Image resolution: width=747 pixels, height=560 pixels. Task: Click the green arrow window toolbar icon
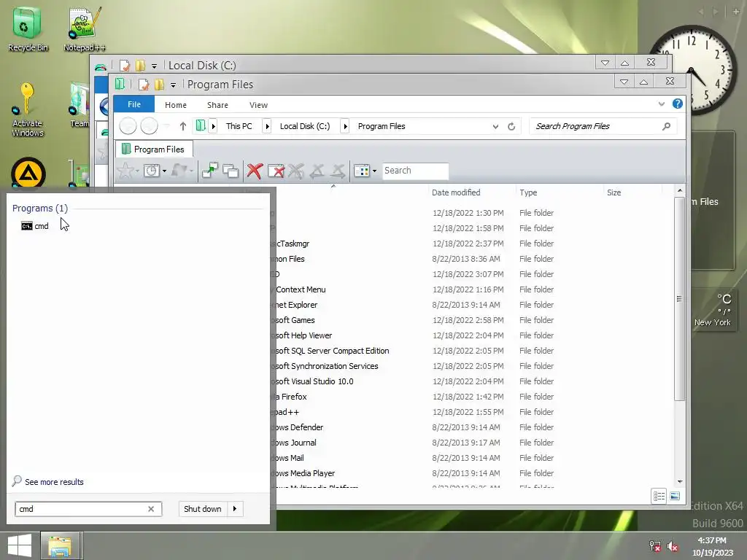click(209, 171)
